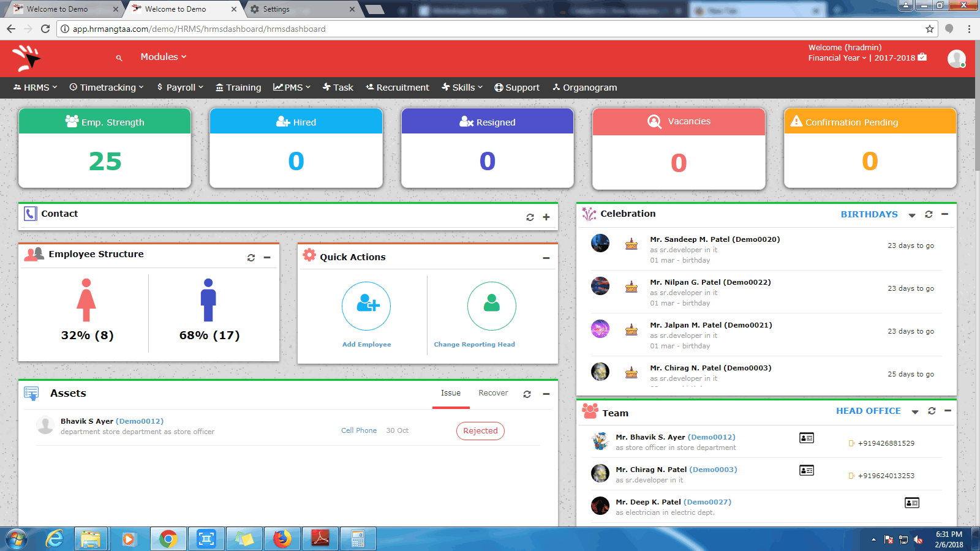The height and width of the screenshot is (551, 980).
Task: Click the female employee figure icon
Action: click(x=86, y=300)
